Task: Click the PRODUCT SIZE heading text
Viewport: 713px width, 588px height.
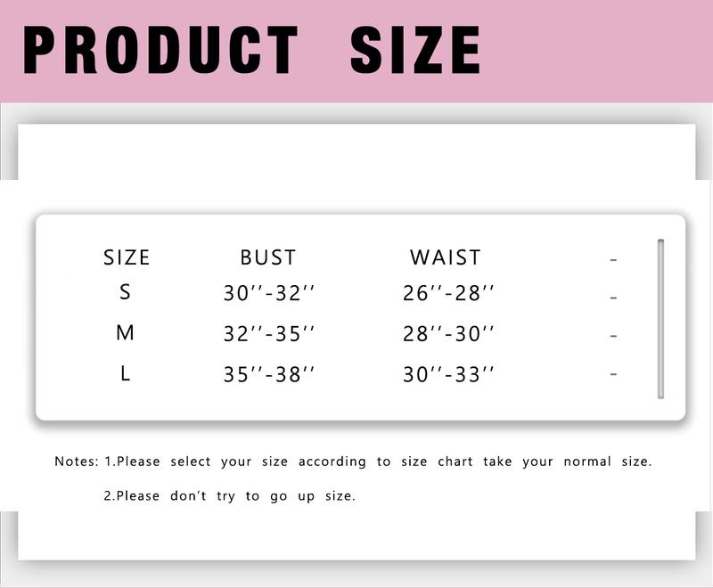Action: (252, 50)
